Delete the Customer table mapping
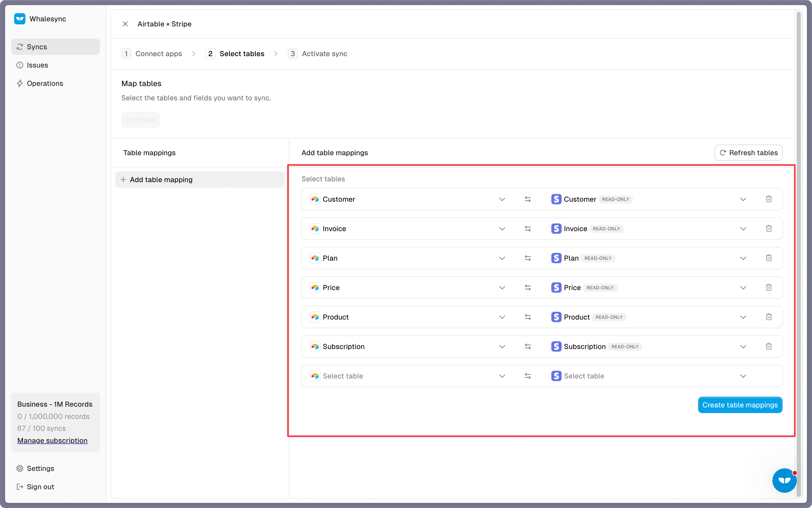Image resolution: width=812 pixels, height=508 pixels. (769, 199)
